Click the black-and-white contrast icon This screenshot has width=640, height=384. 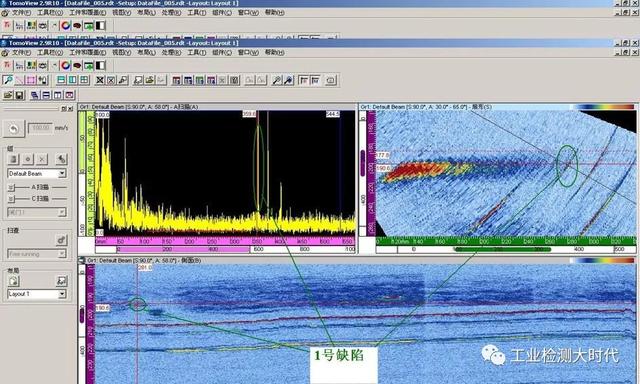tap(100, 65)
